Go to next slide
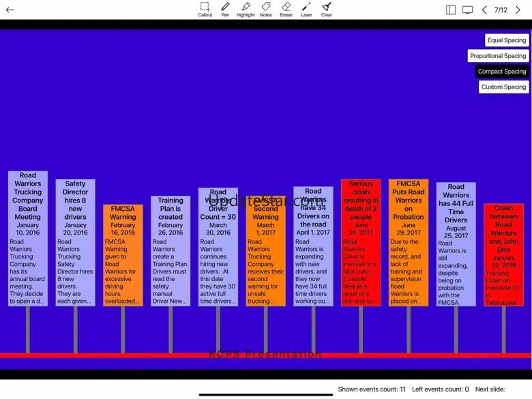The width and height of the screenshot is (532, 399). 518,10
